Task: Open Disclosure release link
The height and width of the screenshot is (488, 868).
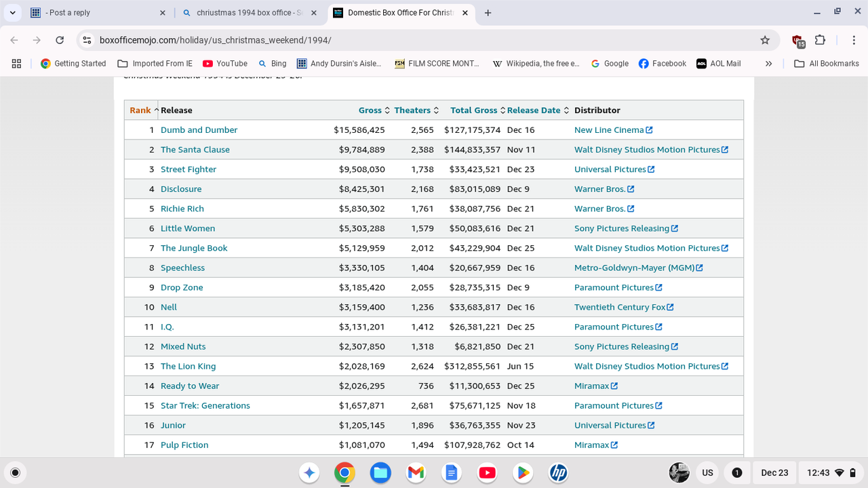Action: pyautogui.click(x=181, y=188)
